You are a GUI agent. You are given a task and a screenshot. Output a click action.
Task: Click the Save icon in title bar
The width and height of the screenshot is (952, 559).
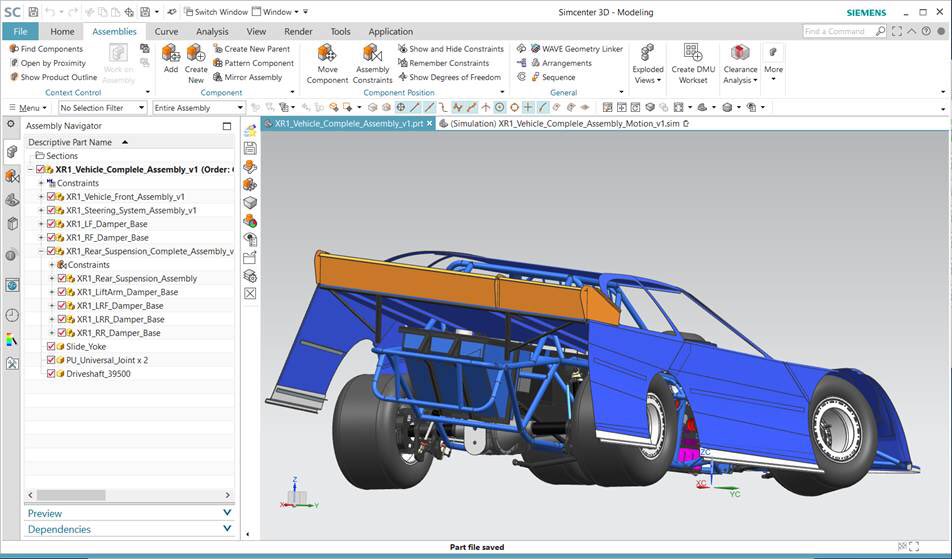(x=33, y=12)
